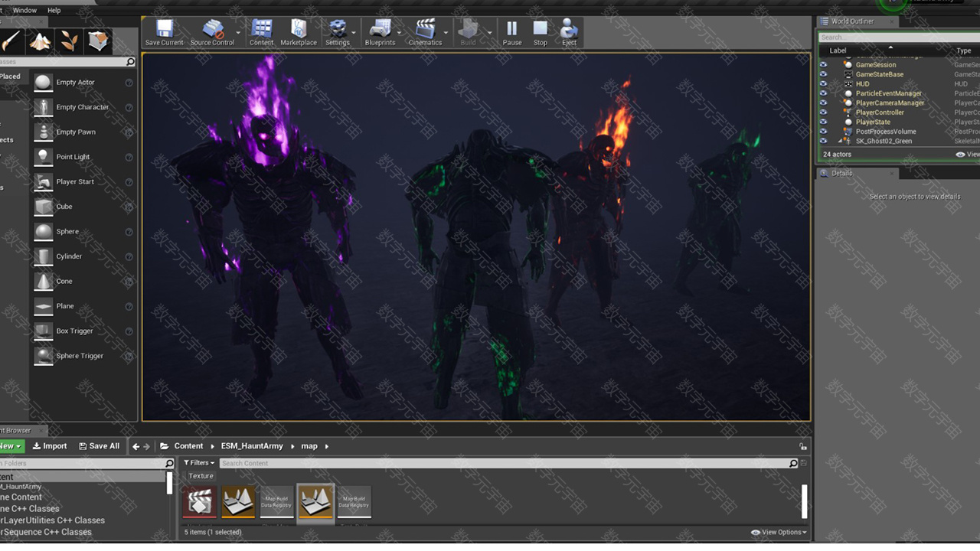This screenshot has width=980, height=551.
Task: Click the Content breadcrumb folder
Action: pos(188,446)
